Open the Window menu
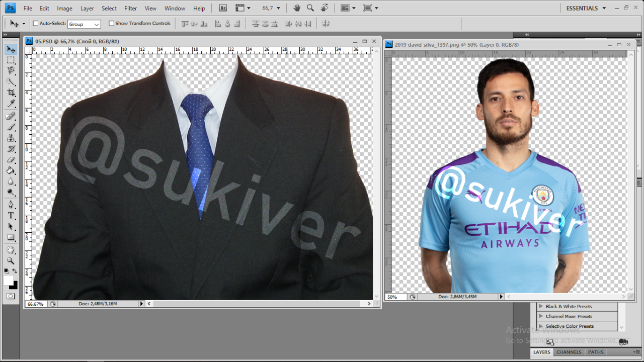The height and width of the screenshot is (362, 644). coord(175,8)
